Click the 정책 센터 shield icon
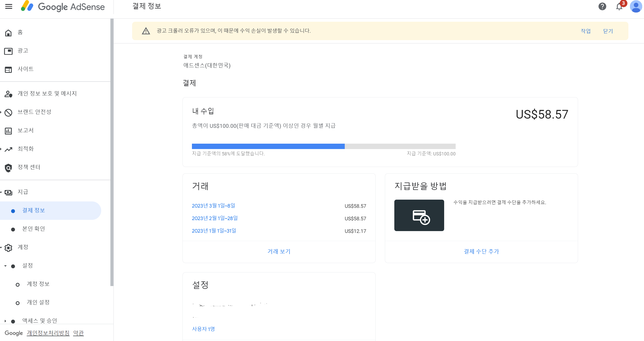 click(8, 168)
